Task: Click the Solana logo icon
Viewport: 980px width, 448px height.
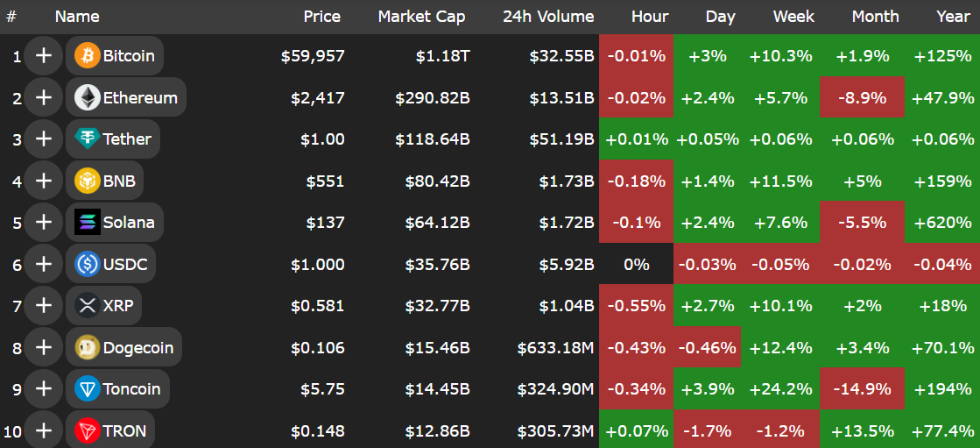Action: click(x=88, y=222)
